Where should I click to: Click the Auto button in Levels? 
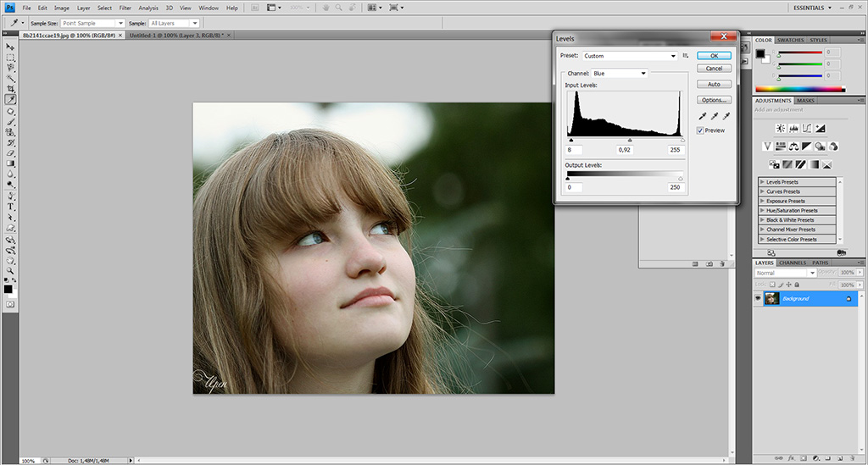(714, 85)
